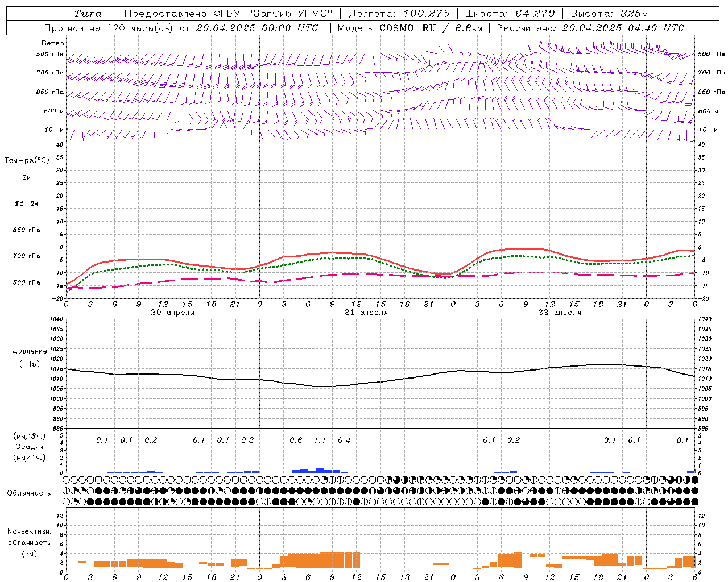Click the tallest blue precipitation bar under "1.1"
This screenshot has width=728, height=582.
coord(320,470)
